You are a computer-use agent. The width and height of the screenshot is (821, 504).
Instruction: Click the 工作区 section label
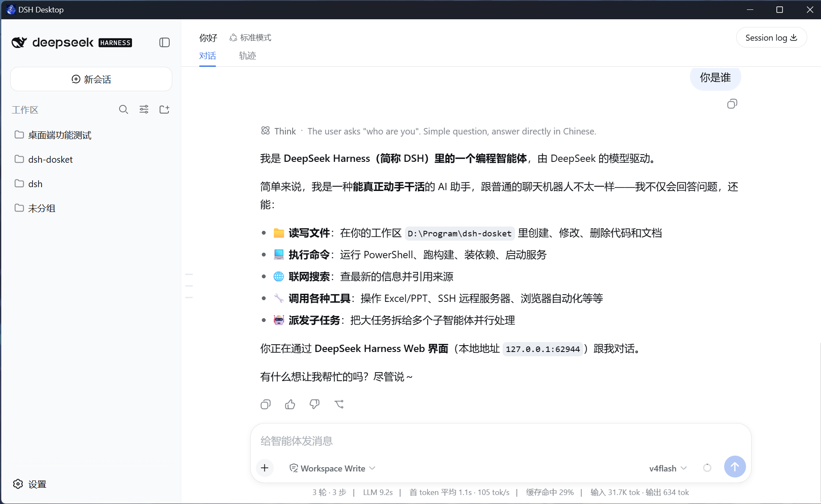pyautogui.click(x=25, y=110)
